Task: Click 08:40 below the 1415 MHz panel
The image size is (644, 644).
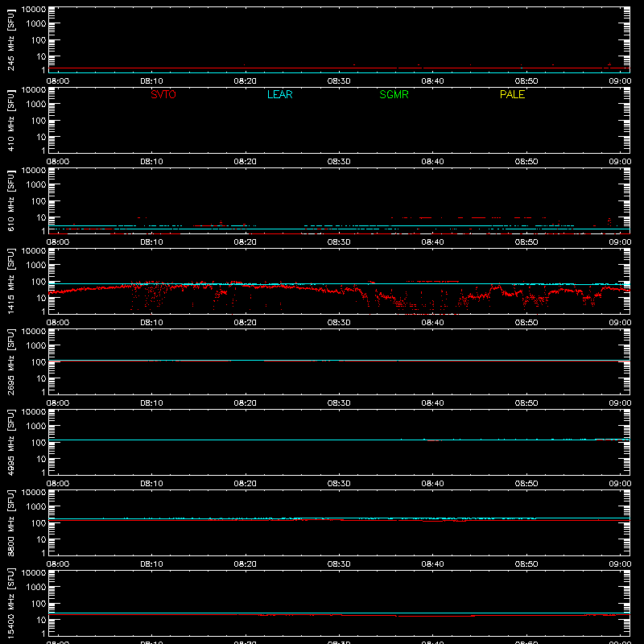Action: click(x=432, y=323)
